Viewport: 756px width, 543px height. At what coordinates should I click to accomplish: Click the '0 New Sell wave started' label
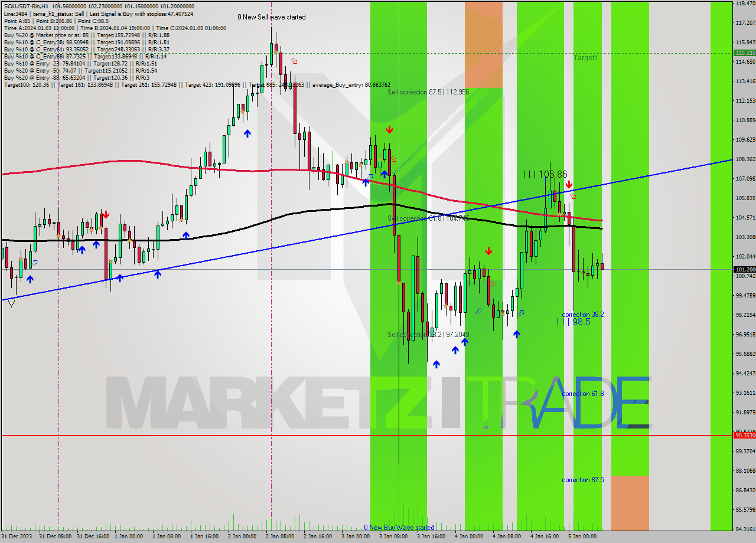click(x=272, y=17)
